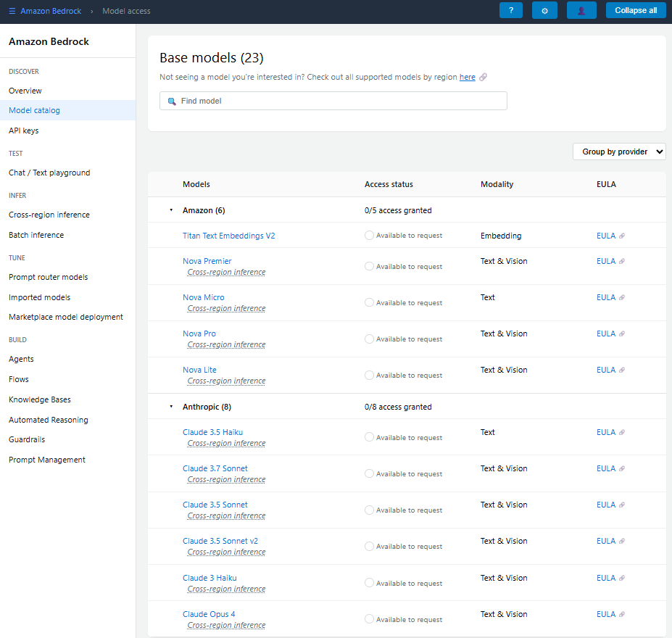Click Cross-region inference under Claude 3.5 Haiku
The image size is (672, 638).
pos(226,443)
